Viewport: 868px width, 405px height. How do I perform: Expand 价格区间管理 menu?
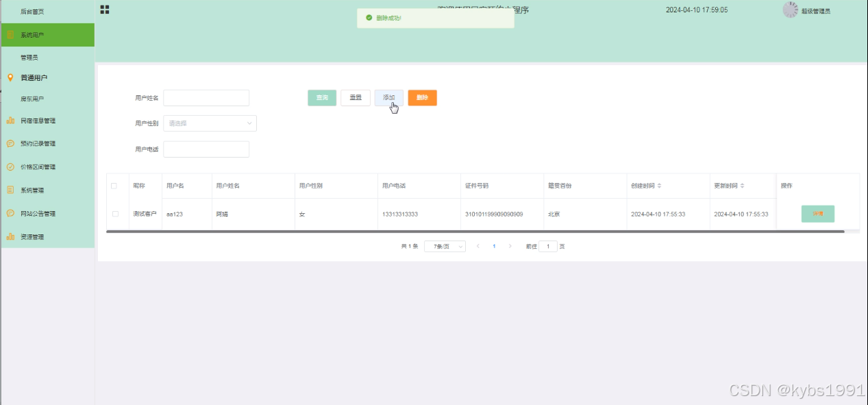[47, 167]
